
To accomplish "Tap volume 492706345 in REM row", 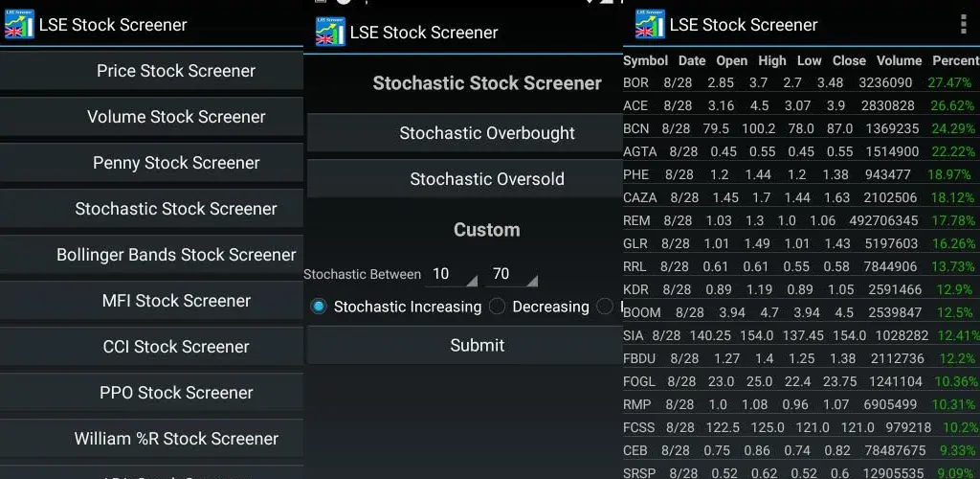I will coord(883,220).
